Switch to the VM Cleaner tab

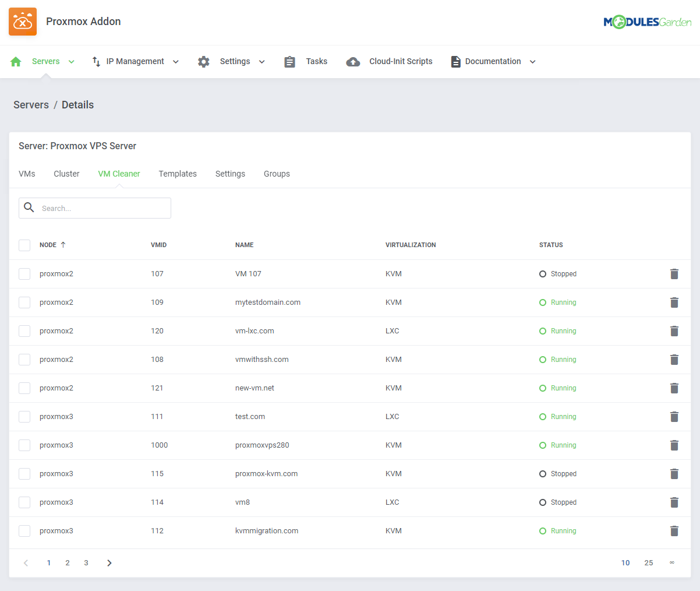pos(119,174)
